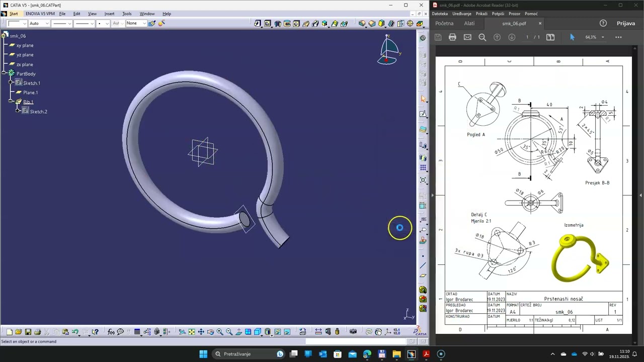This screenshot has width=644, height=362.
Task: Open the CATIA Insert menu
Action: tap(109, 14)
